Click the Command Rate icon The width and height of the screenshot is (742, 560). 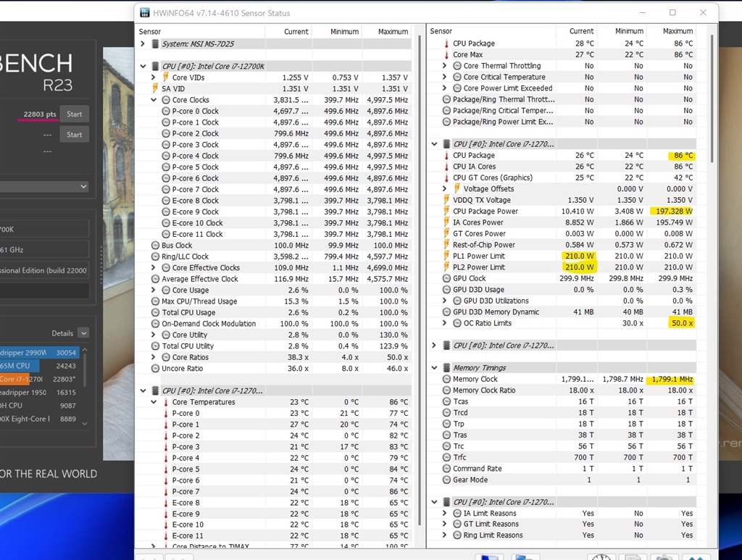coord(446,469)
